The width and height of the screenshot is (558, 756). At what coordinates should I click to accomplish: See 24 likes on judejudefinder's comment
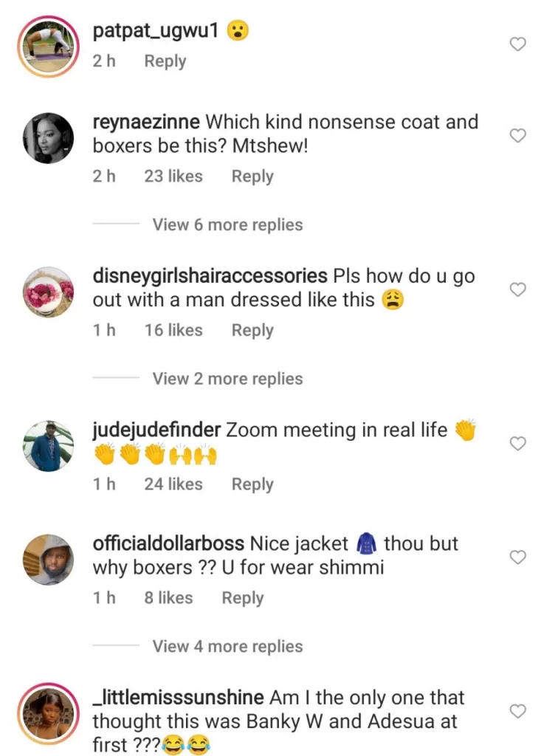tap(173, 484)
